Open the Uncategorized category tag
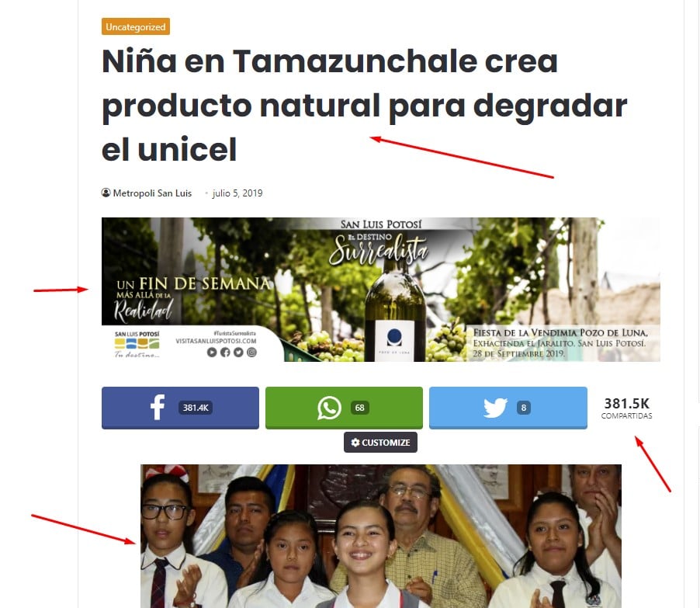The height and width of the screenshot is (608, 700). coord(136,27)
